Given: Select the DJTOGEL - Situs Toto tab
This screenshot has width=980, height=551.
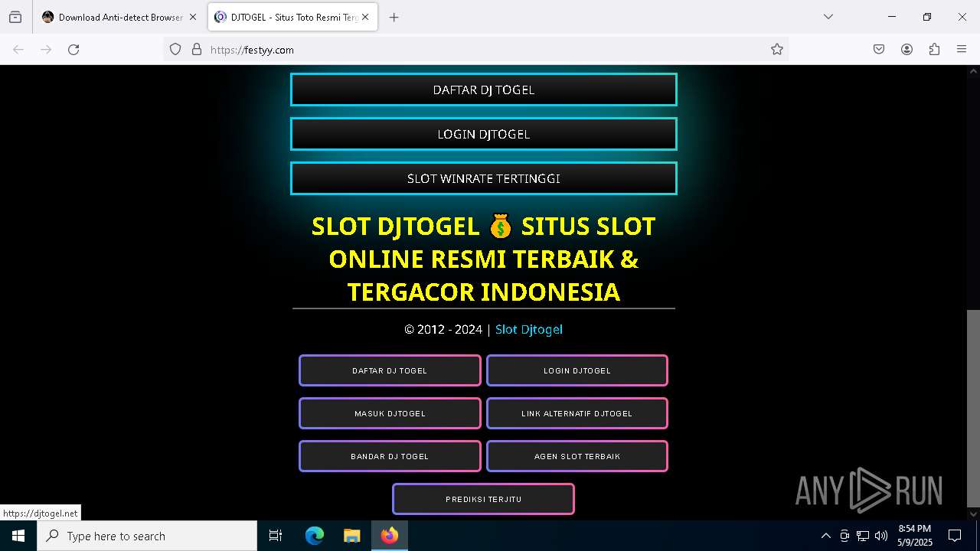Looking at the screenshot, I should click(x=292, y=17).
